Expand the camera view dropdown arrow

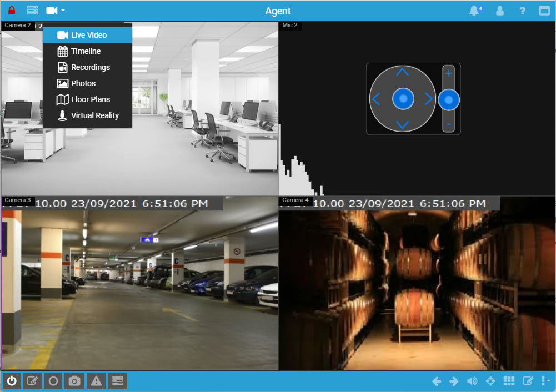63,11
